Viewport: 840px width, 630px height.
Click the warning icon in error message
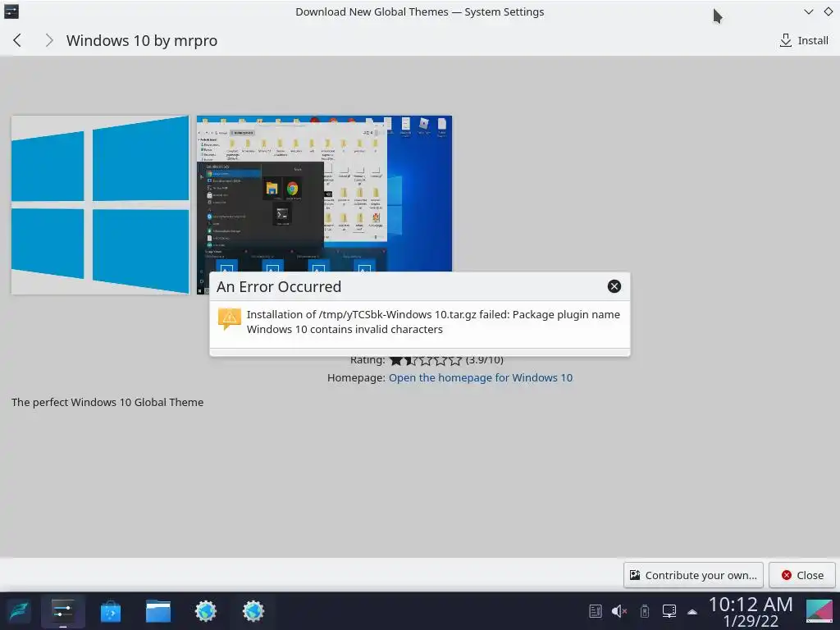tap(230, 319)
